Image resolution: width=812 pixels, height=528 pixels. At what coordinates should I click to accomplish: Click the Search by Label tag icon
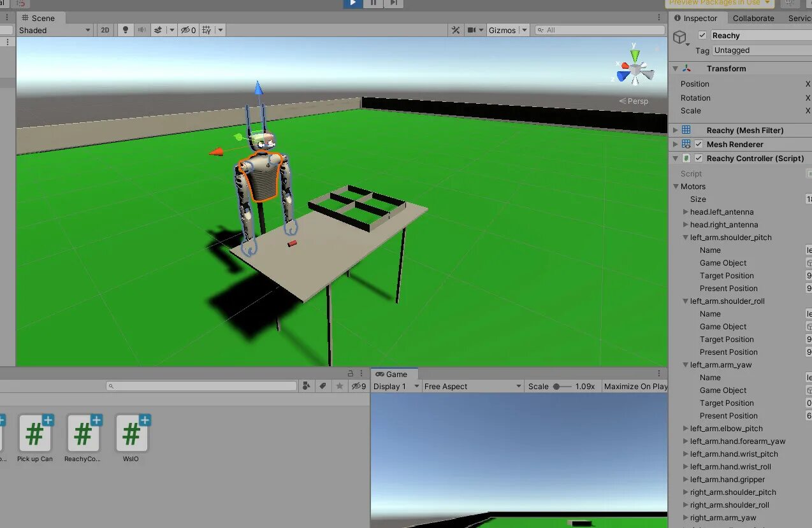tap(323, 386)
